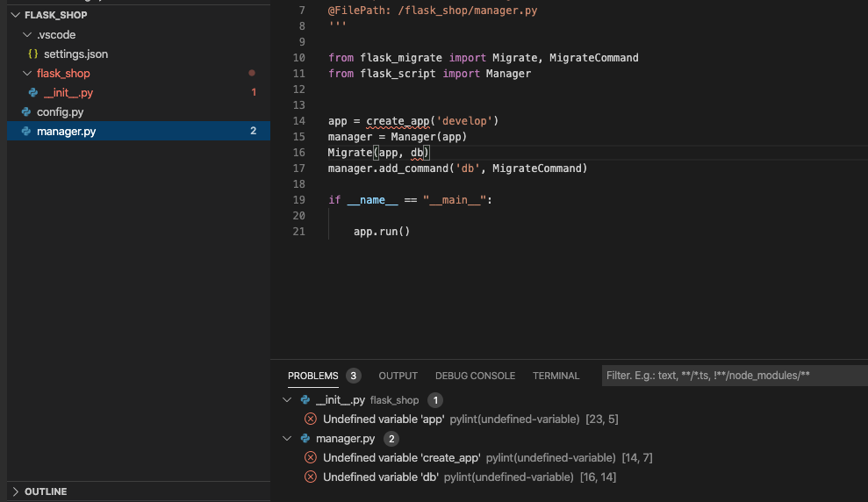
Task: Switch to the OUTPUT tab
Action: click(398, 376)
